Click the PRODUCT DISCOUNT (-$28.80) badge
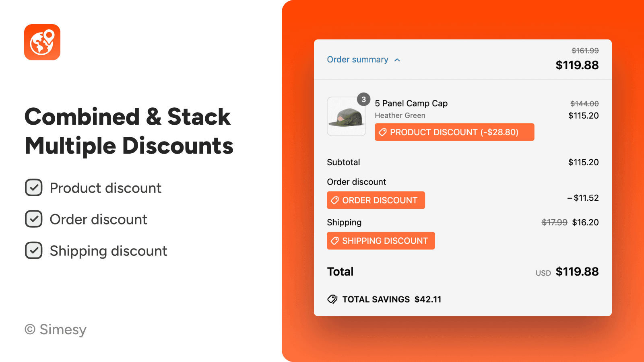 point(454,132)
